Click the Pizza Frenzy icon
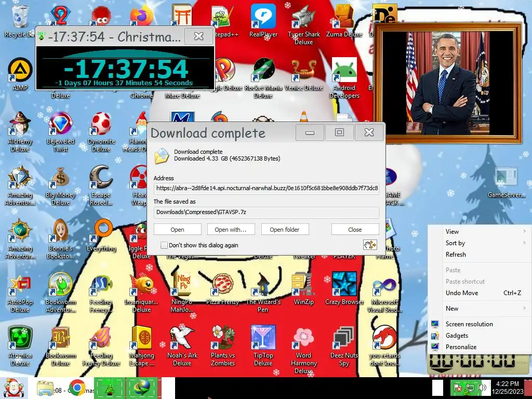This screenshot has height=399, width=532. pyautogui.click(x=222, y=288)
